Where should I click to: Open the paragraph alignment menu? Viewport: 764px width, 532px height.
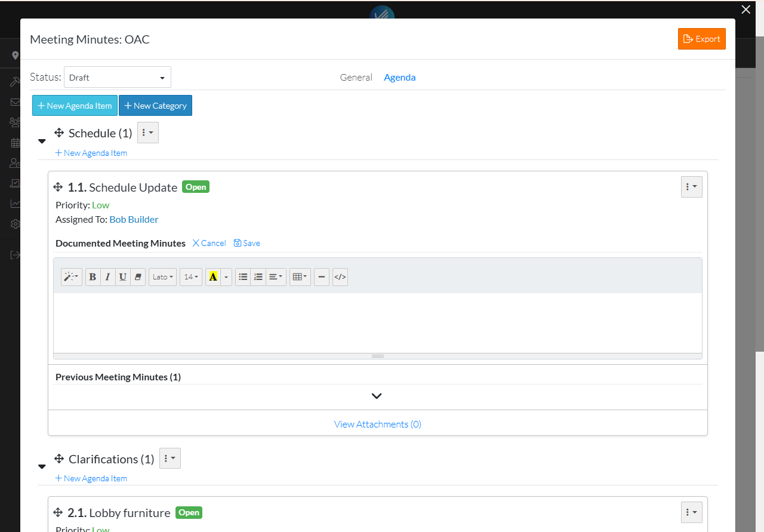(x=276, y=277)
